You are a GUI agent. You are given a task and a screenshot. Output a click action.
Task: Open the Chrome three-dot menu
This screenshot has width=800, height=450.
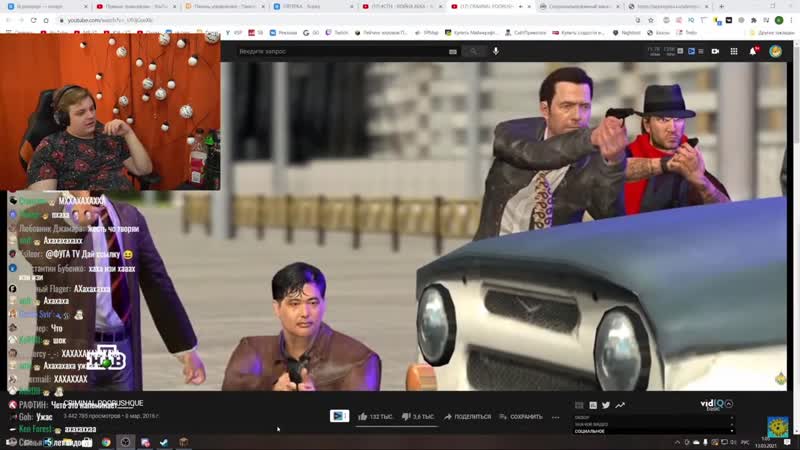[792, 20]
